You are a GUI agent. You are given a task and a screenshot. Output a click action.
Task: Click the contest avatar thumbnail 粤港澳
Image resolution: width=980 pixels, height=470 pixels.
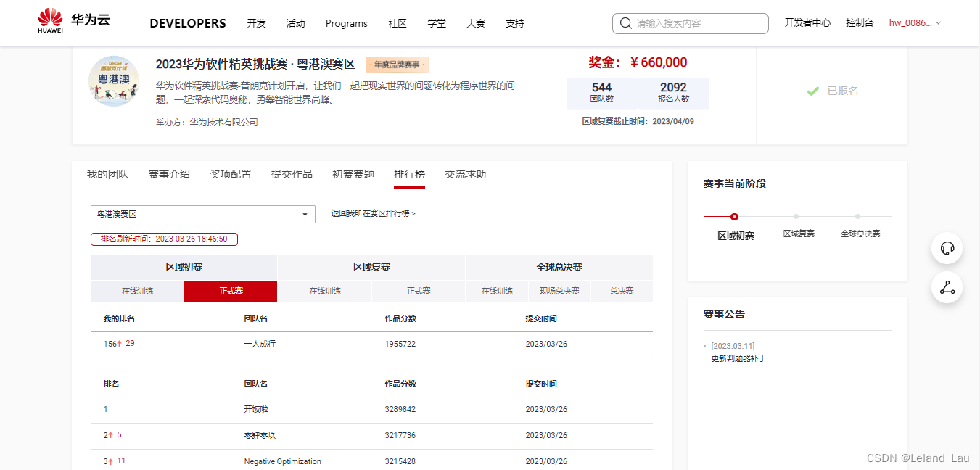[x=114, y=81]
